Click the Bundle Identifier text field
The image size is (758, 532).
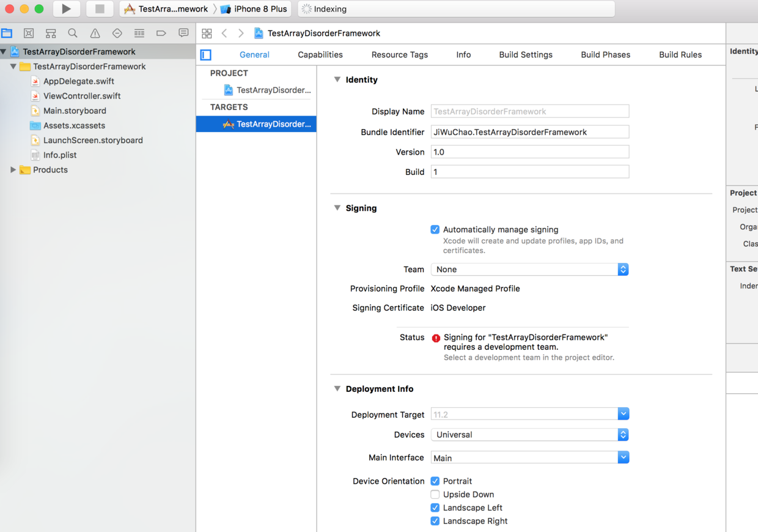pyautogui.click(x=529, y=132)
